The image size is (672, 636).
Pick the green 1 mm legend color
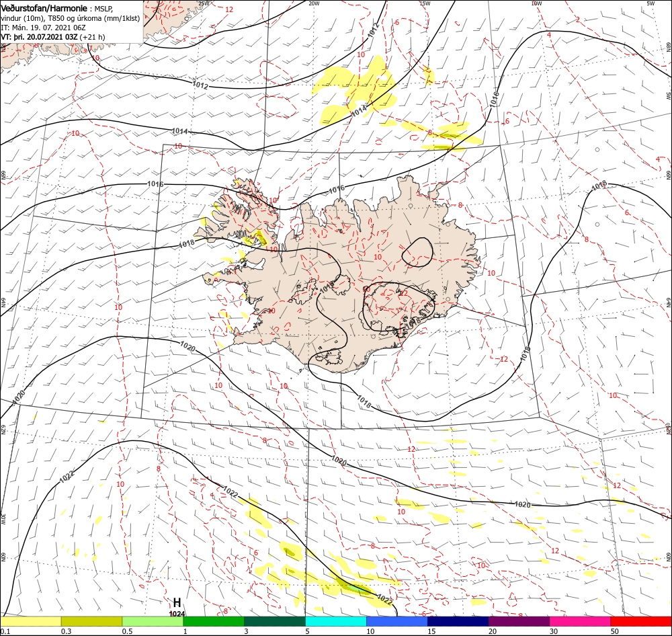click(214, 621)
